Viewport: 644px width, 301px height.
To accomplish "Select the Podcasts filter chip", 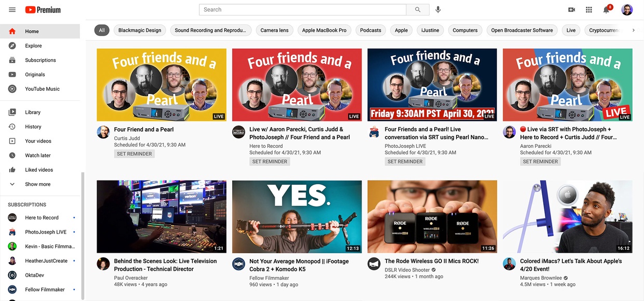I will [370, 31].
